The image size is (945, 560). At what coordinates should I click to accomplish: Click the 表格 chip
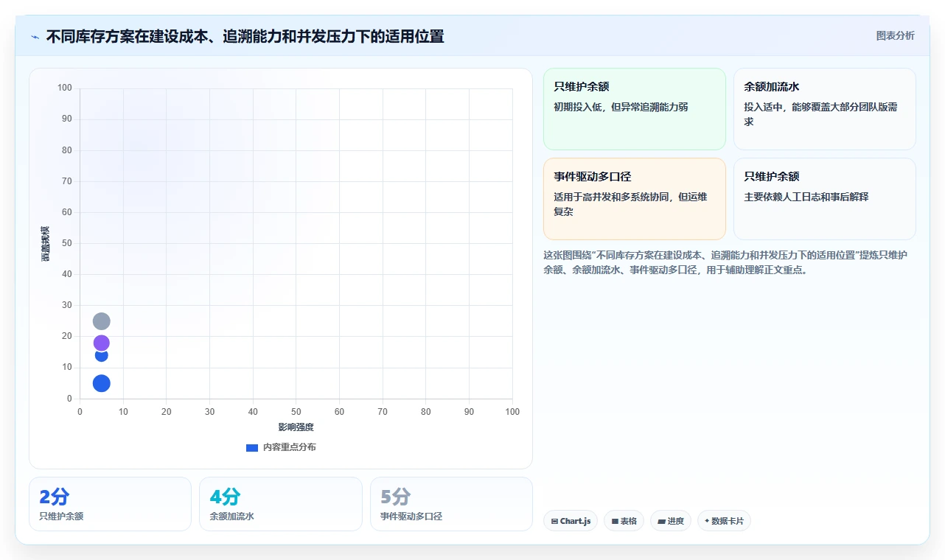[x=624, y=521]
